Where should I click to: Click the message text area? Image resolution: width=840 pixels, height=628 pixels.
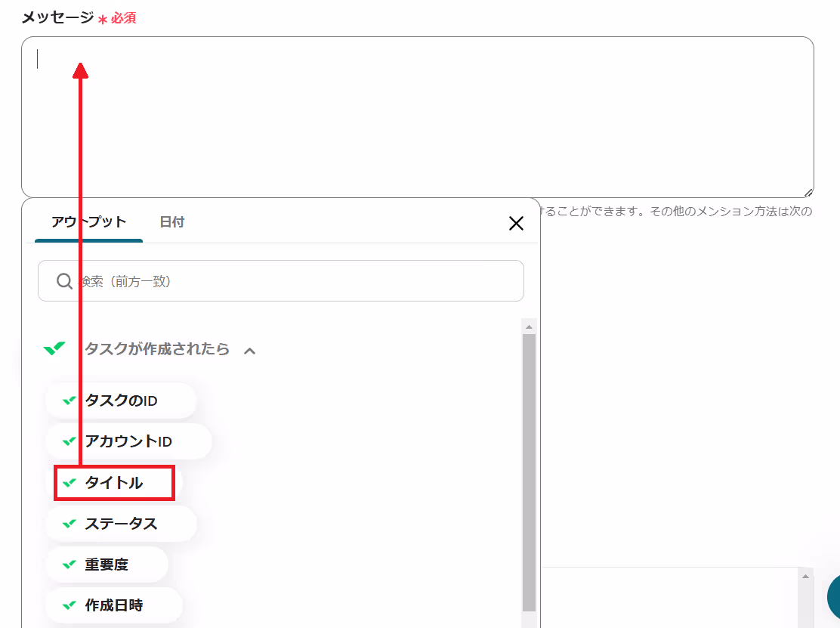417,117
